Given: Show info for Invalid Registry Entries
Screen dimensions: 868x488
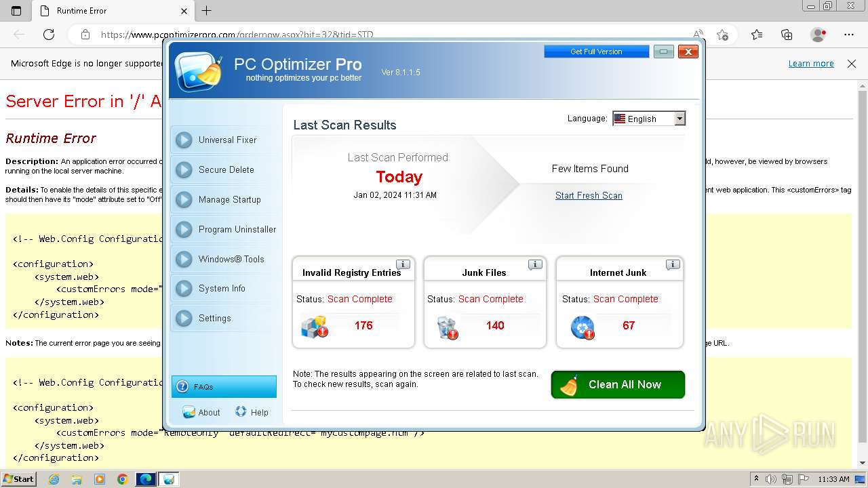Looking at the screenshot, I should [x=403, y=264].
